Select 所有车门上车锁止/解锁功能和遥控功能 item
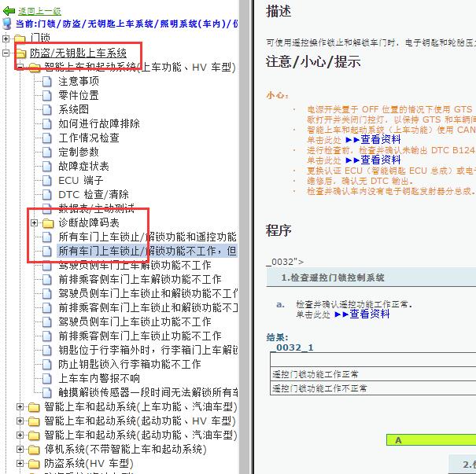The height and width of the screenshot is (474, 476). [x=147, y=237]
